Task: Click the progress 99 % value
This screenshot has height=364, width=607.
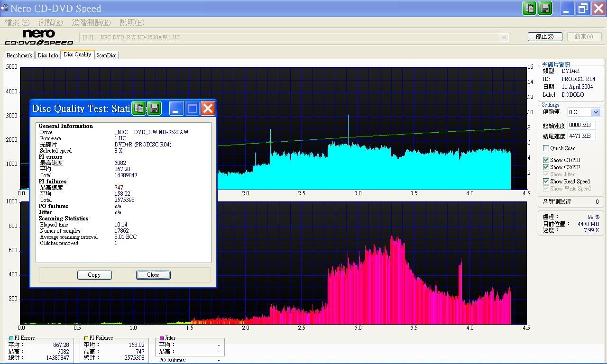Action: coord(594,217)
